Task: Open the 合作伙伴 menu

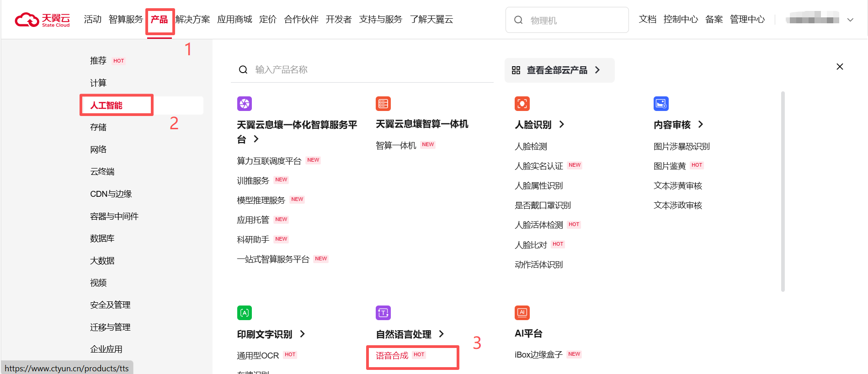Action: point(301,19)
